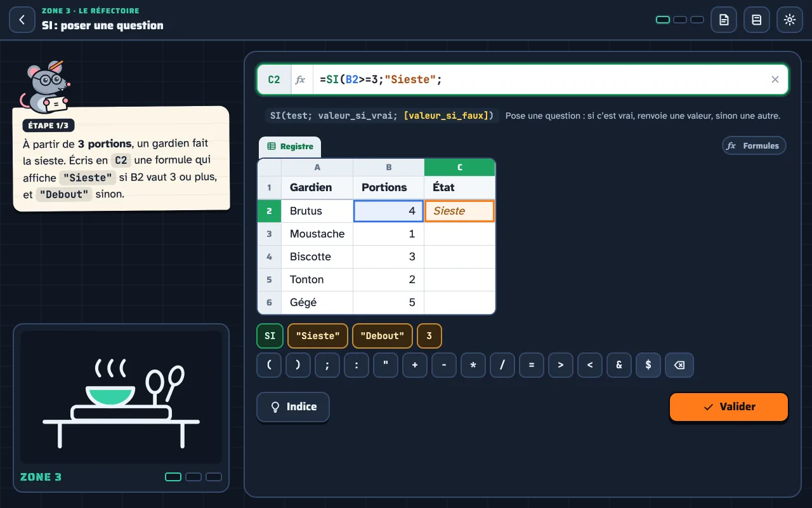Click the C2 cell reference box

point(274,79)
